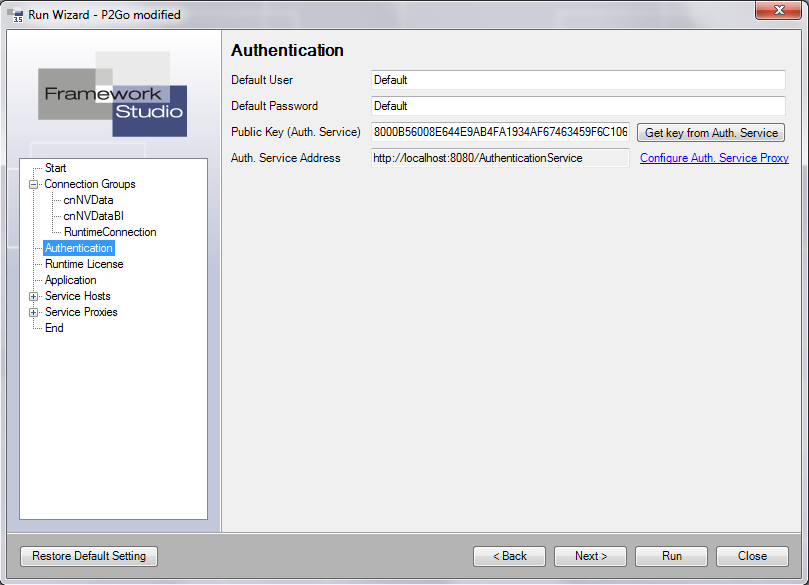Select the Authentication tree item

[78, 248]
